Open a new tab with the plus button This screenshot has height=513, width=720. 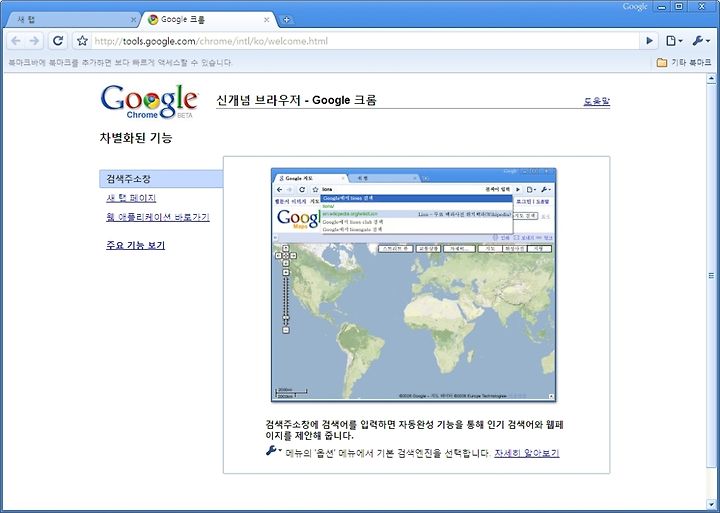click(287, 19)
